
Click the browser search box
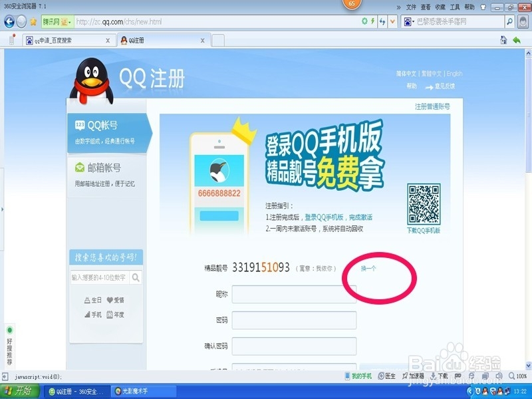click(x=460, y=22)
